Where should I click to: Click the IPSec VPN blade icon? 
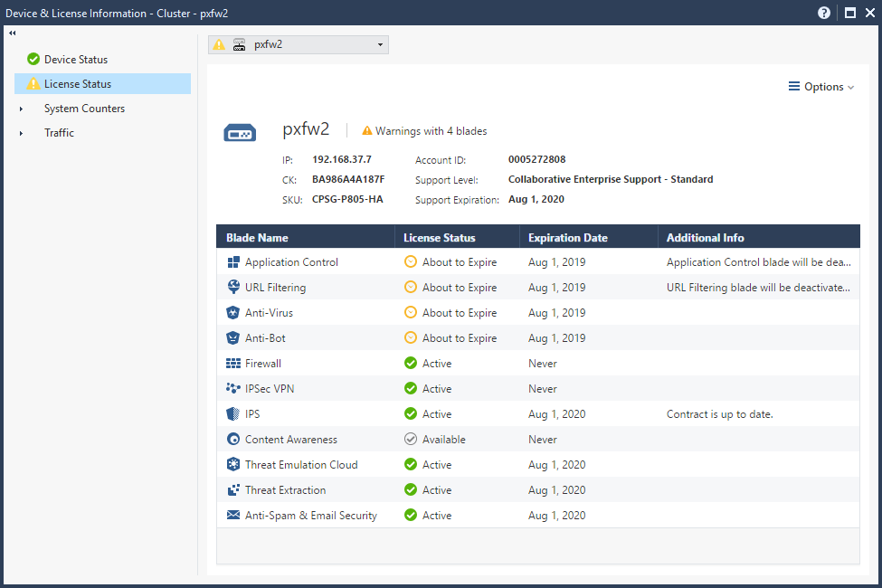click(x=232, y=388)
